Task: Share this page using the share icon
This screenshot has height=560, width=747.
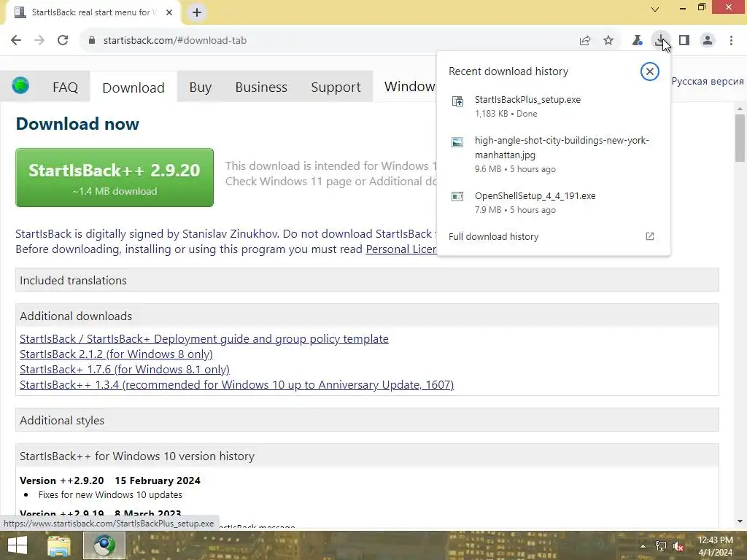Action: tap(585, 41)
